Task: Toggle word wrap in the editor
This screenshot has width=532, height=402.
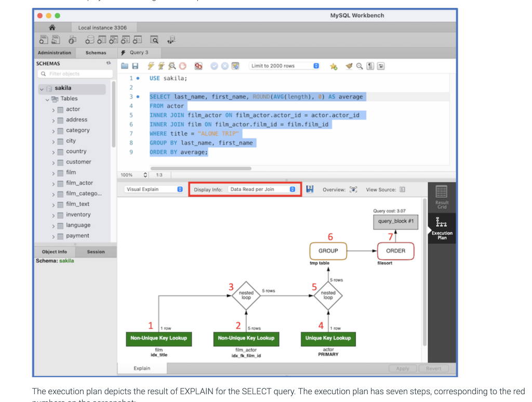Action: 381,66
